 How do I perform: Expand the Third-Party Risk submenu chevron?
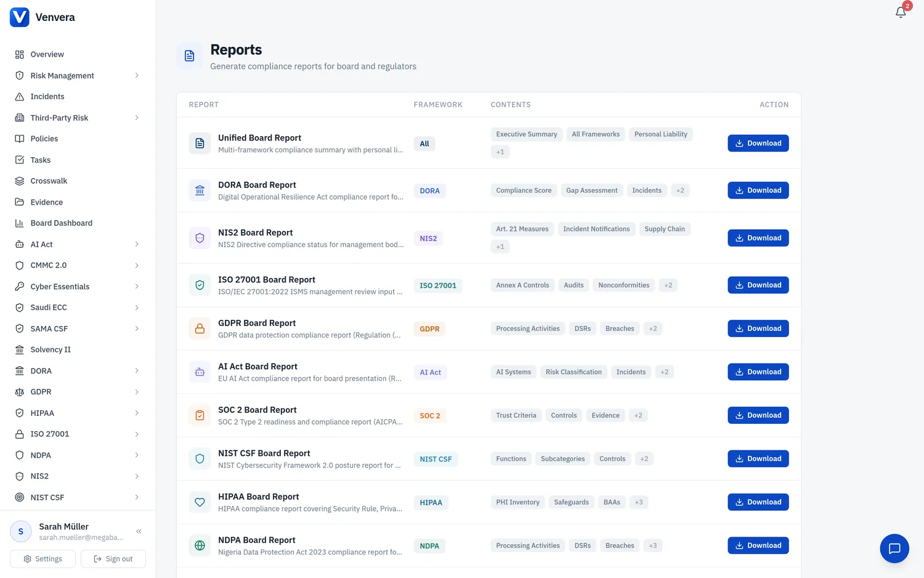pos(137,118)
